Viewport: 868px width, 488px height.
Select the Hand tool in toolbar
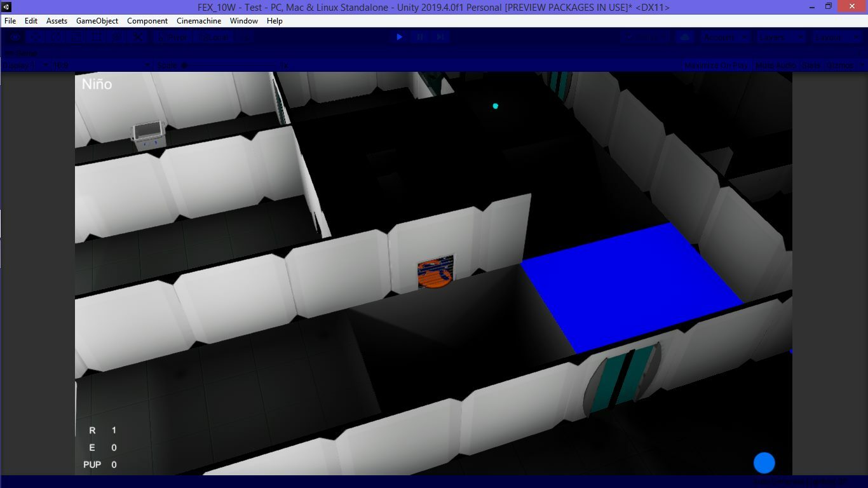(x=15, y=37)
